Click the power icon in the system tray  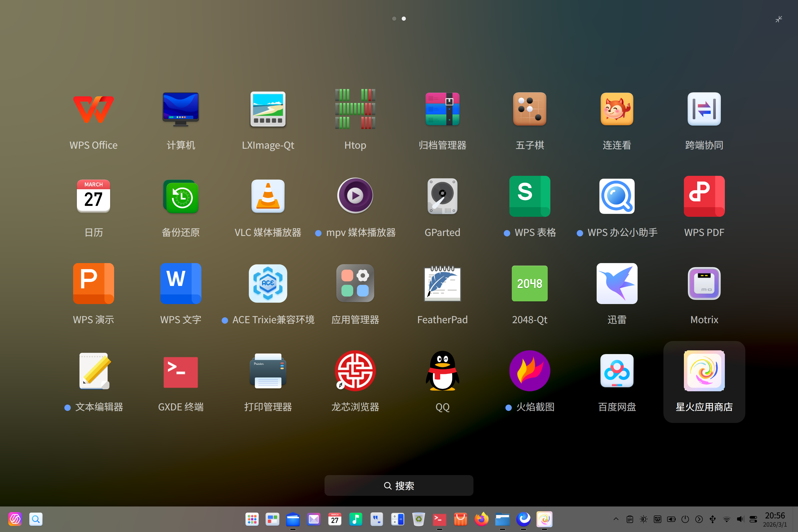tap(685, 519)
